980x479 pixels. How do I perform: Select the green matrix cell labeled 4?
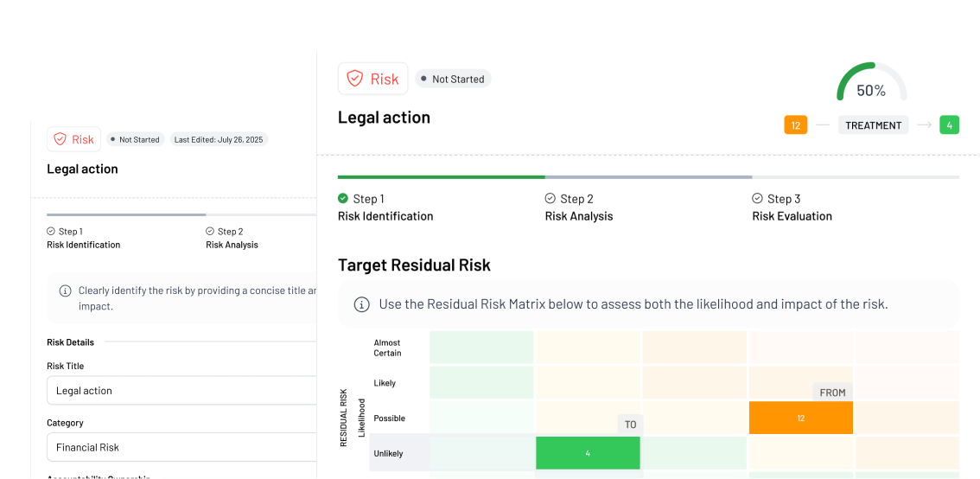[588, 453]
